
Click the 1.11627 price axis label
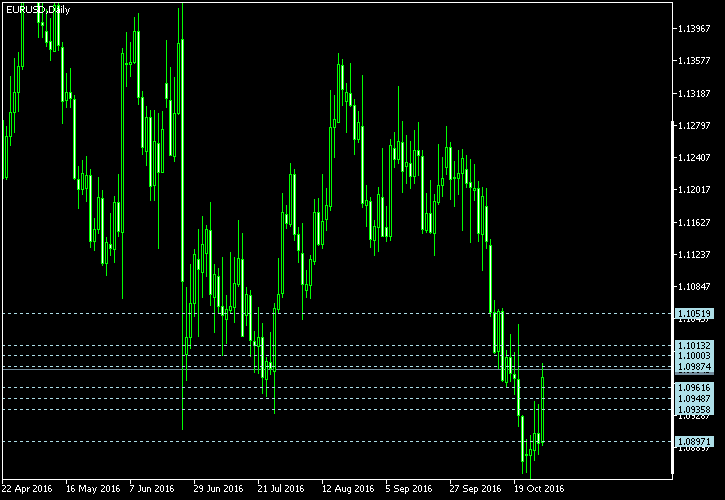(x=694, y=222)
